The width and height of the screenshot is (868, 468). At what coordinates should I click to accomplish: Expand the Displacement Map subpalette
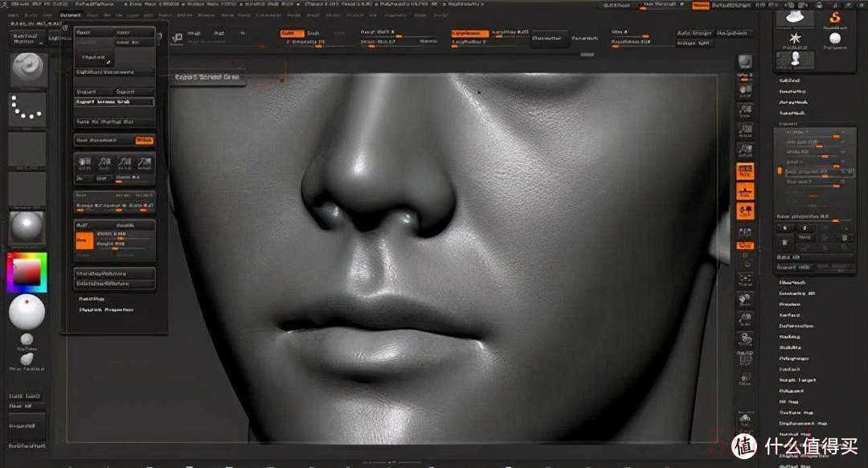pos(803,424)
